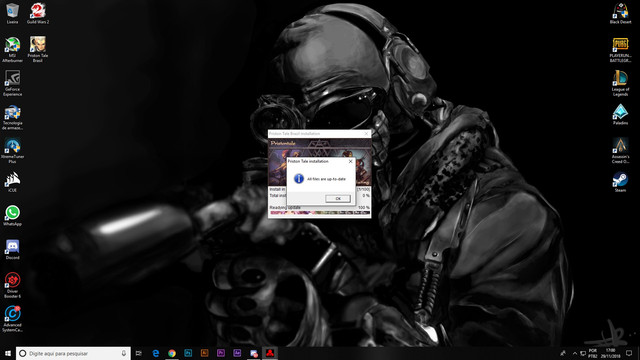The height and width of the screenshot is (360, 640).
Task: Close the Priston Tale installation message box
Action: coord(350,161)
